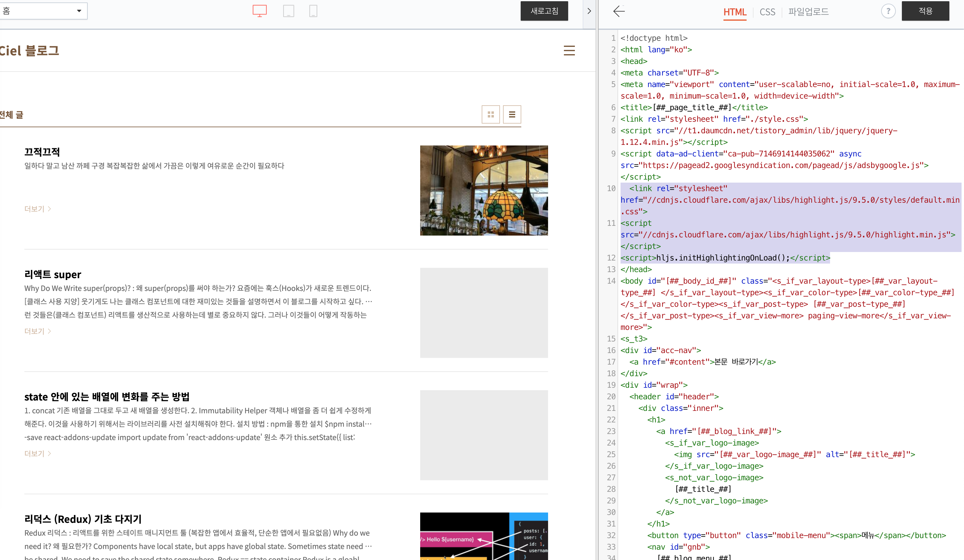This screenshot has height=560, width=964.
Task: Open the post titled 끄적끄적
Action: (42, 152)
